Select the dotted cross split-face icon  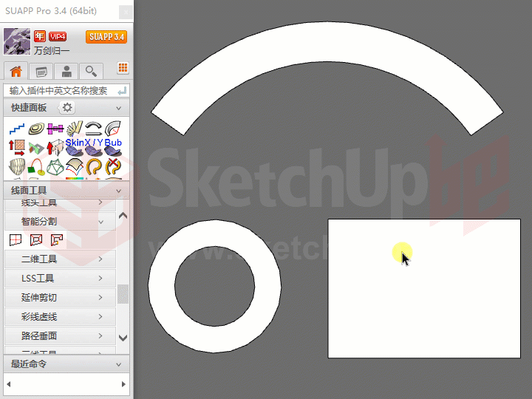click(16, 240)
